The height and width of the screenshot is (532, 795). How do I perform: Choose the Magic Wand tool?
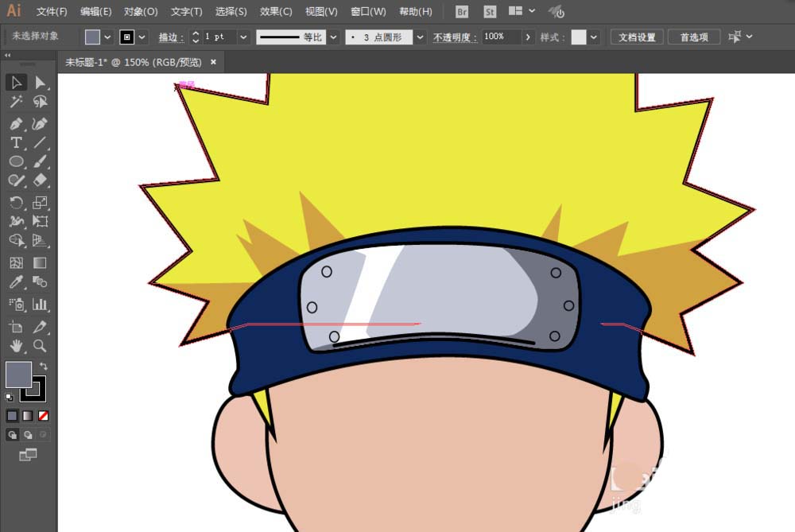[x=16, y=102]
